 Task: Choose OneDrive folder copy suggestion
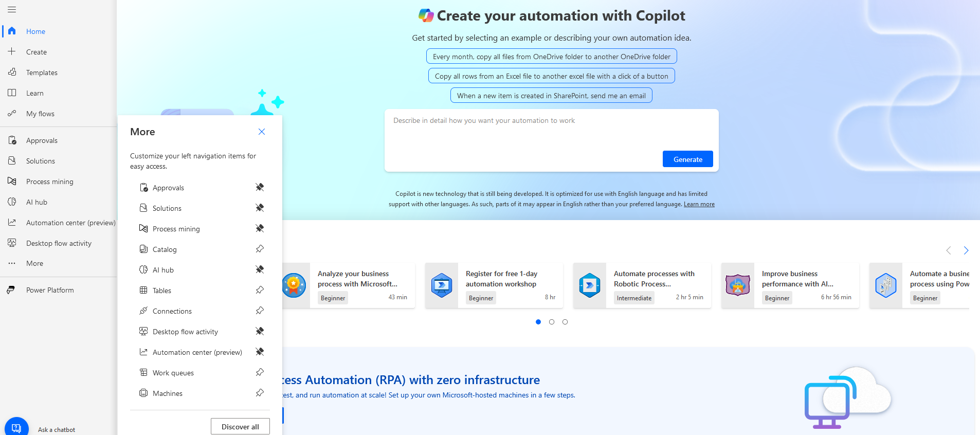coord(551,57)
